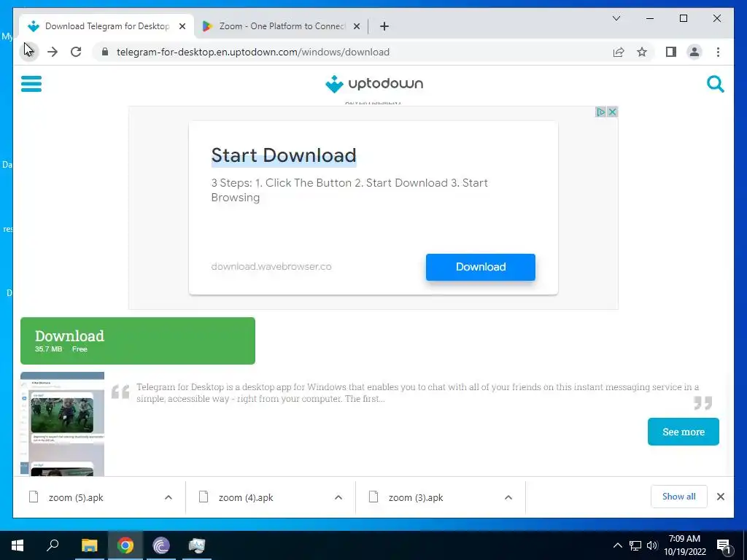The height and width of the screenshot is (560, 747).
Task: Click the Telegram for Desktop description quote
Action: (x=418, y=393)
